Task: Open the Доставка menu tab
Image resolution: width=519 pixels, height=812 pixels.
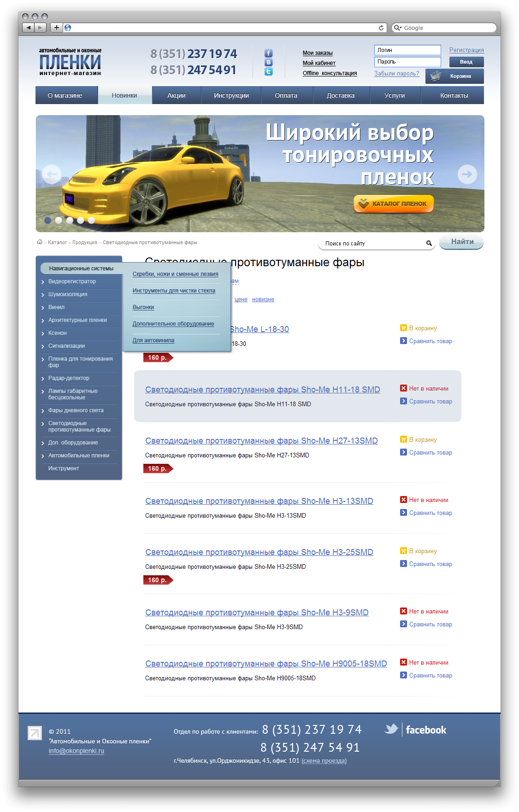Action: click(341, 95)
